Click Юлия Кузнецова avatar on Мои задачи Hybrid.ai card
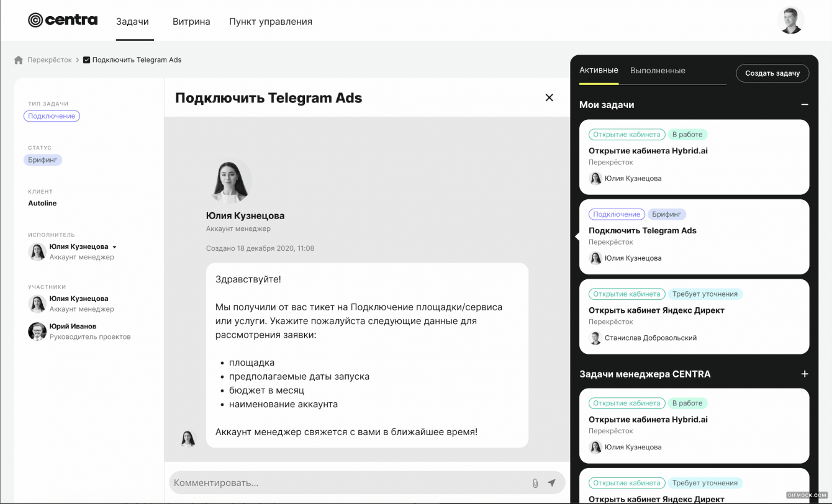Viewport: 832px width, 504px height. [x=595, y=179]
